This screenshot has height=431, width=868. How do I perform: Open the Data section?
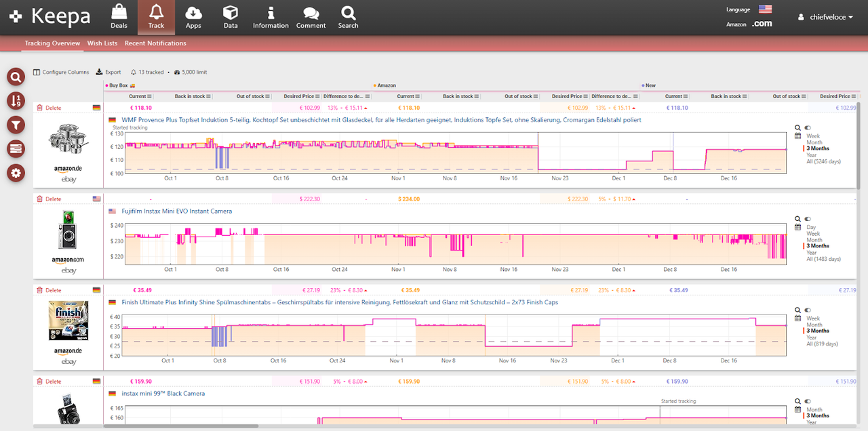(x=230, y=16)
